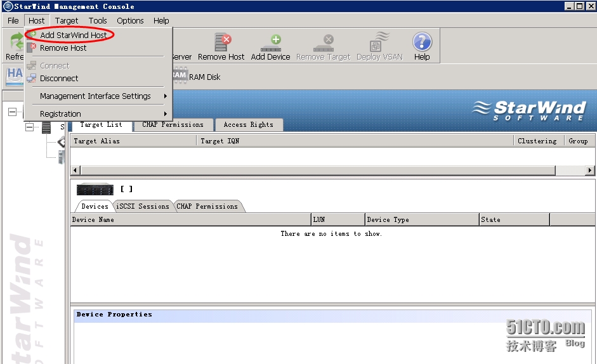Viewport: 597px width, 364px height.
Task: Click the server rack image
Action: [x=95, y=189]
